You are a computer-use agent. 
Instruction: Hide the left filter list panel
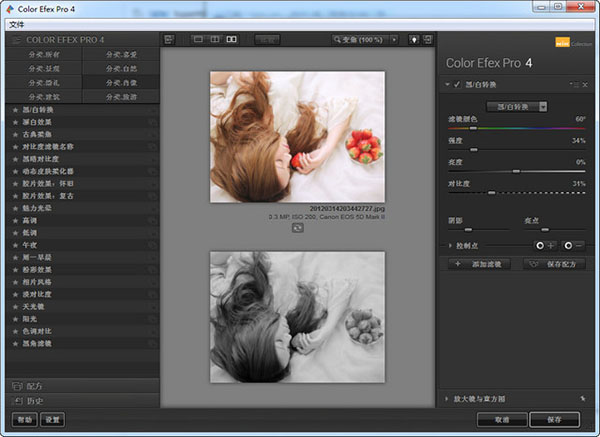coord(168,39)
